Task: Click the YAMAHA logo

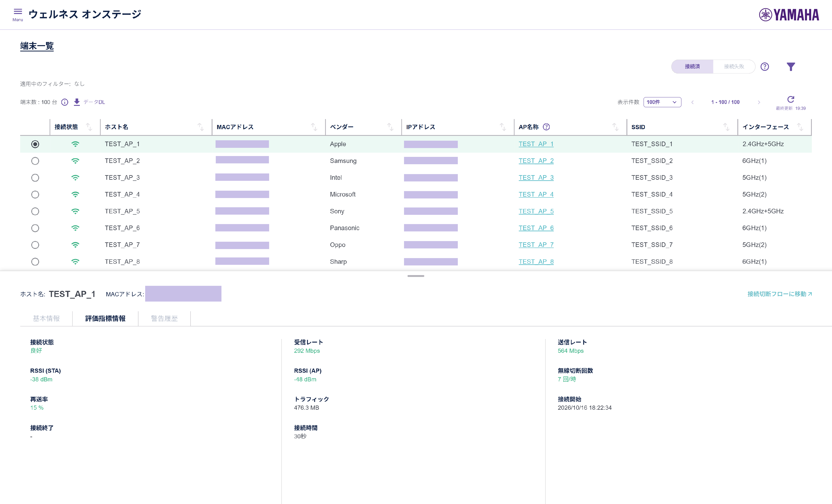Action: tap(789, 14)
